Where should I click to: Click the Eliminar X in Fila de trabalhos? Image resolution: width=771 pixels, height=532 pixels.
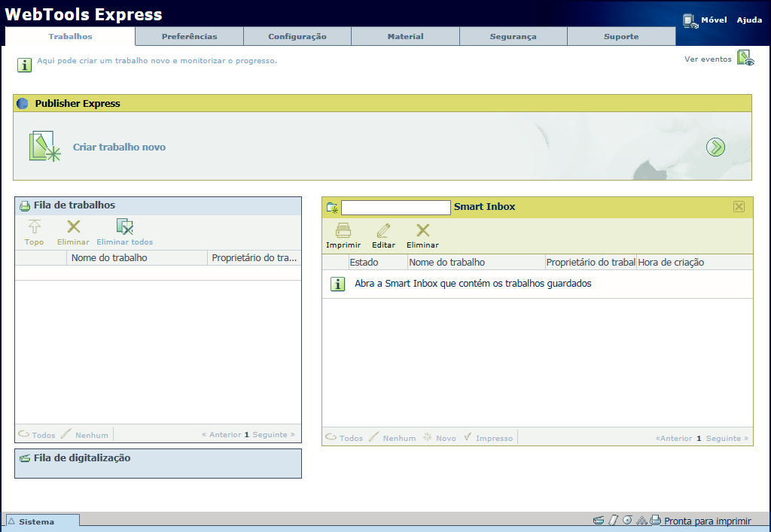click(73, 227)
